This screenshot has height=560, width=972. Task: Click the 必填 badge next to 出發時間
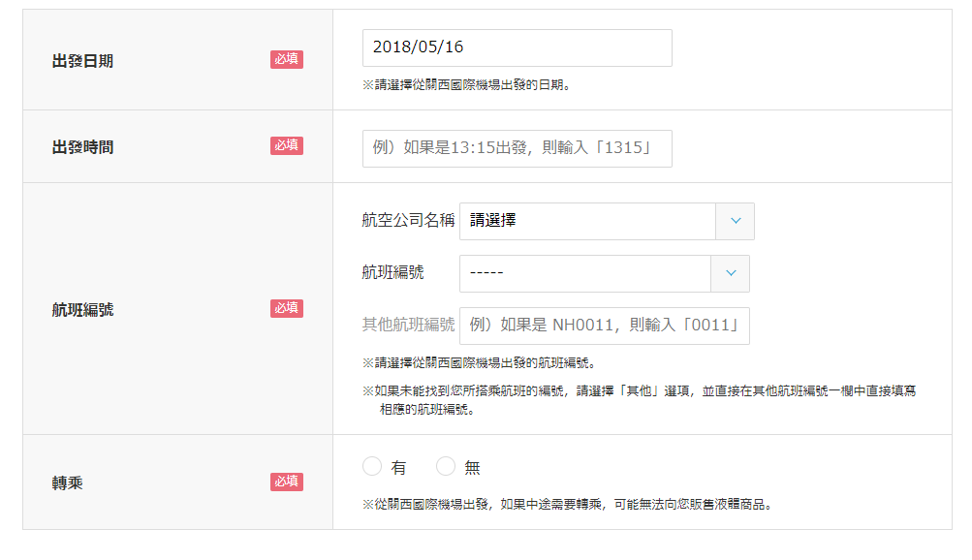pyautogui.click(x=287, y=145)
